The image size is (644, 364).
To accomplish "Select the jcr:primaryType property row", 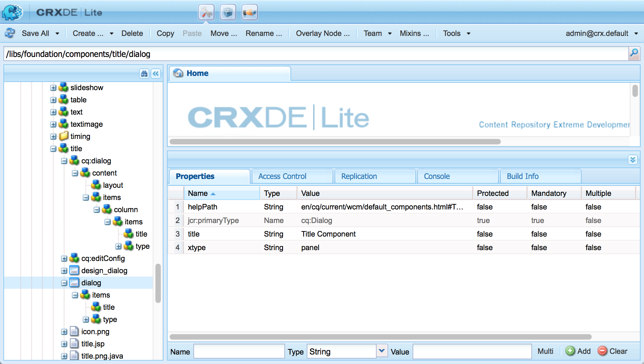I will click(404, 220).
